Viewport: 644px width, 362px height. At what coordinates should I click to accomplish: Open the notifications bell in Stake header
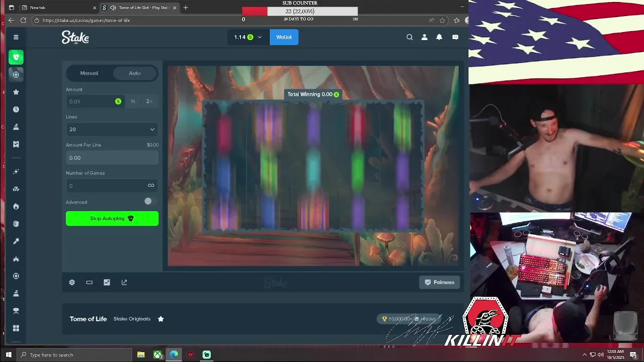coord(439,37)
